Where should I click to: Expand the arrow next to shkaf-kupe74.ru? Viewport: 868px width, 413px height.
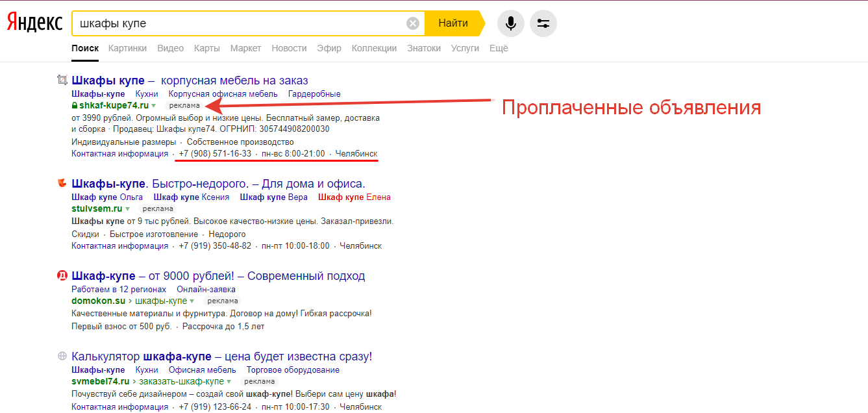click(x=154, y=105)
